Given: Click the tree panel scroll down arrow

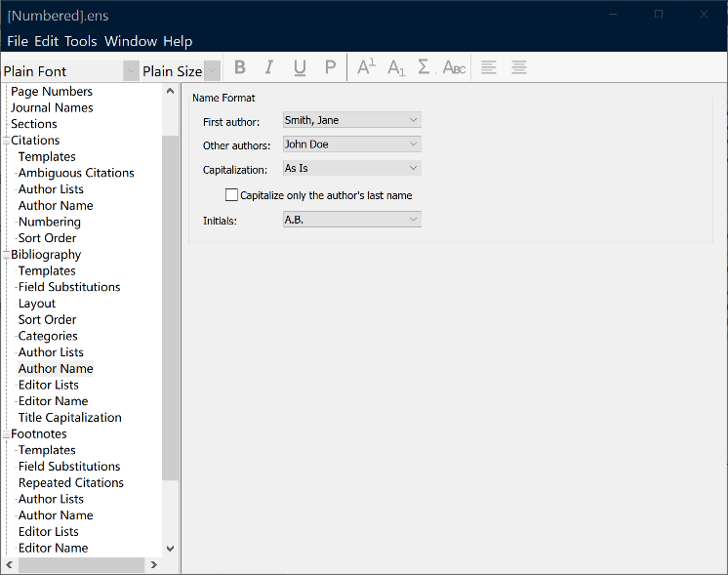Looking at the screenshot, I should coord(171,550).
